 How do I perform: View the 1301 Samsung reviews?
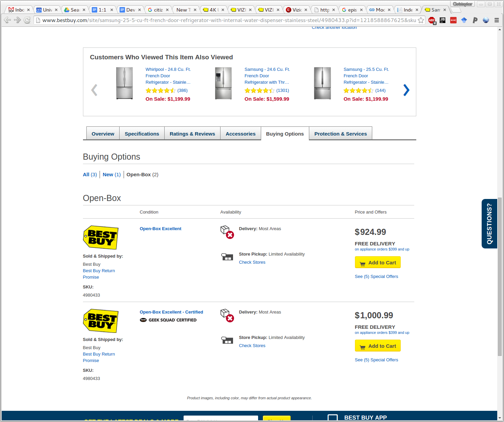point(282,91)
